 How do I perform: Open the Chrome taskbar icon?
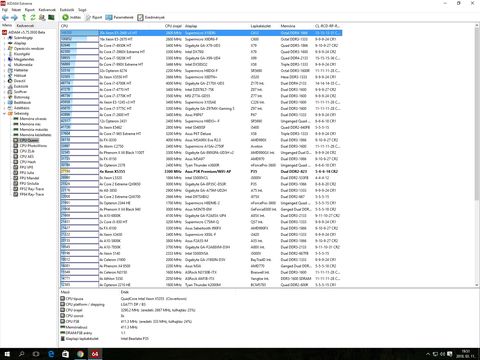[x=80, y=354]
